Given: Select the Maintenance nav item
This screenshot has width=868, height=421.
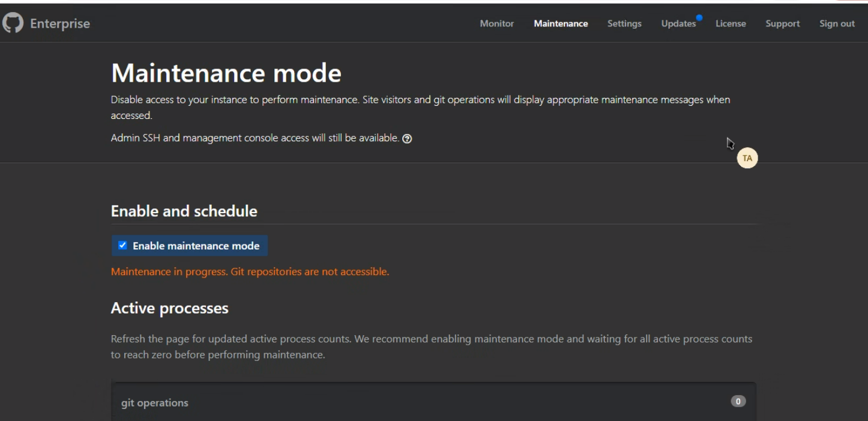Looking at the screenshot, I should (561, 23).
